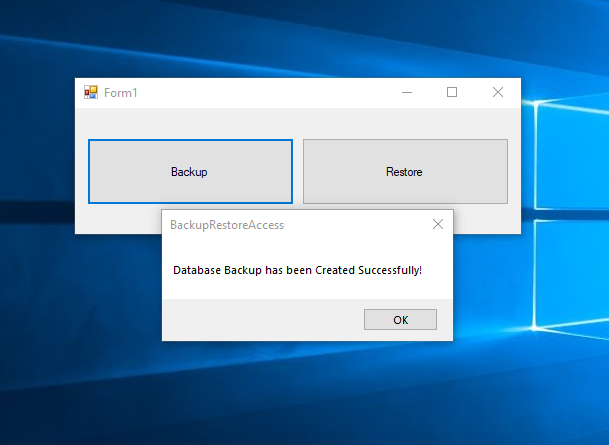Open the Form1 window icon menu
The image size is (609, 445).
[91, 92]
